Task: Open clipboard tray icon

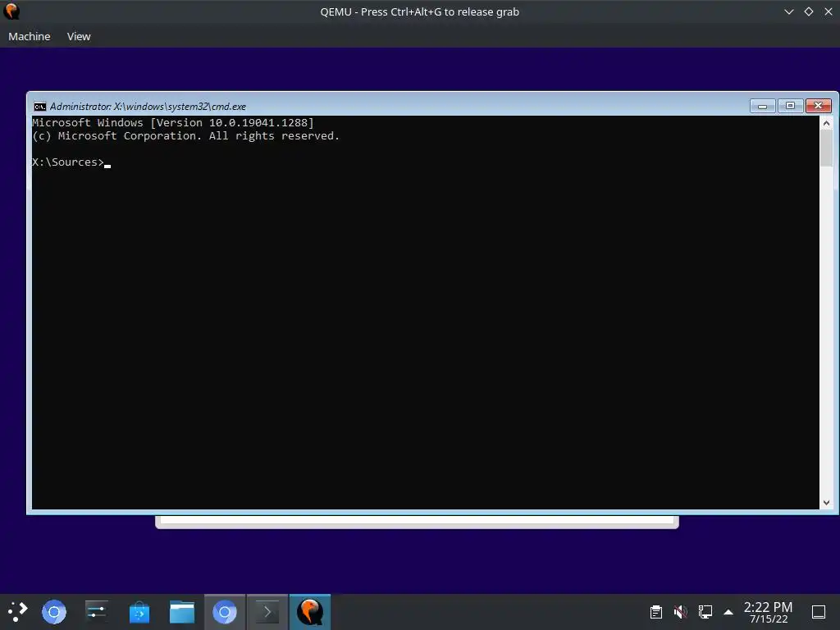Action: pyautogui.click(x=656, y=612)
